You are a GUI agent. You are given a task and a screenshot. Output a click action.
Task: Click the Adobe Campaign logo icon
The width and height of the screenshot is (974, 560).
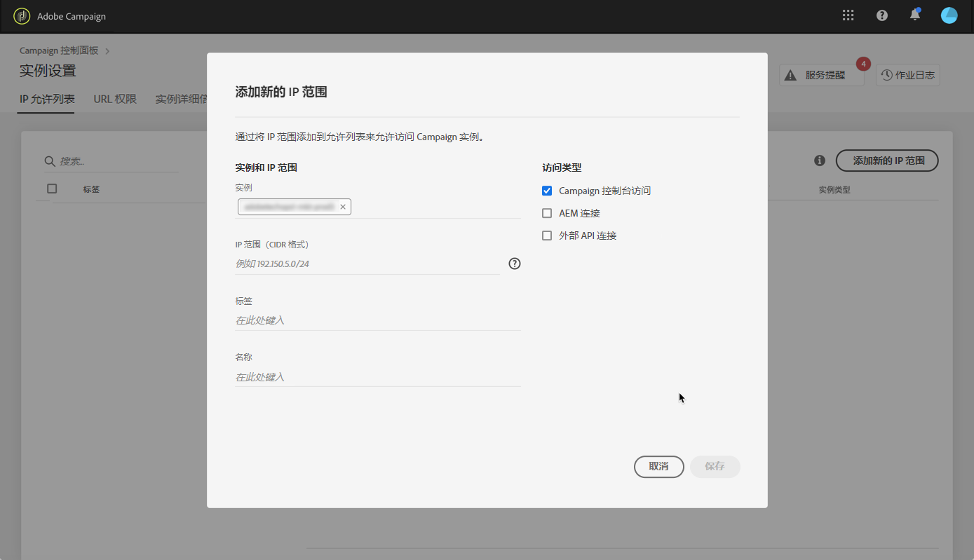(22, 16)
